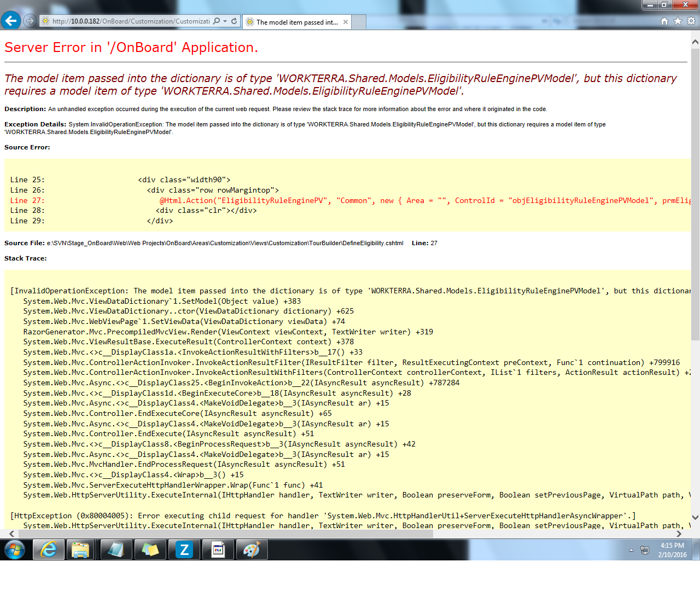Click the vertical scrollbar down arrow

tap(695, 517)
